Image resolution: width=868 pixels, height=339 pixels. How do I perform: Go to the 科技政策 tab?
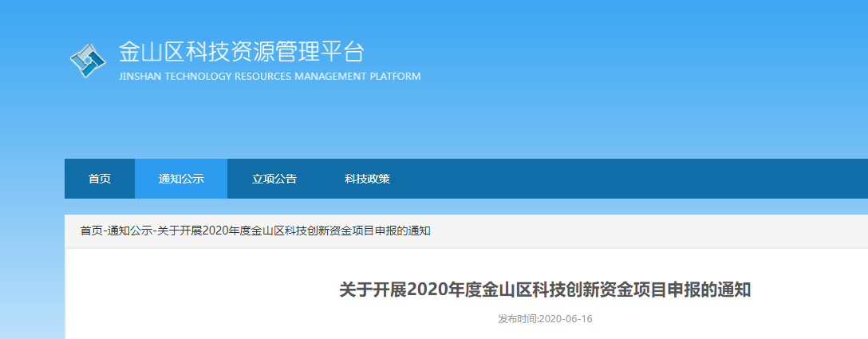tap(367, 179)
